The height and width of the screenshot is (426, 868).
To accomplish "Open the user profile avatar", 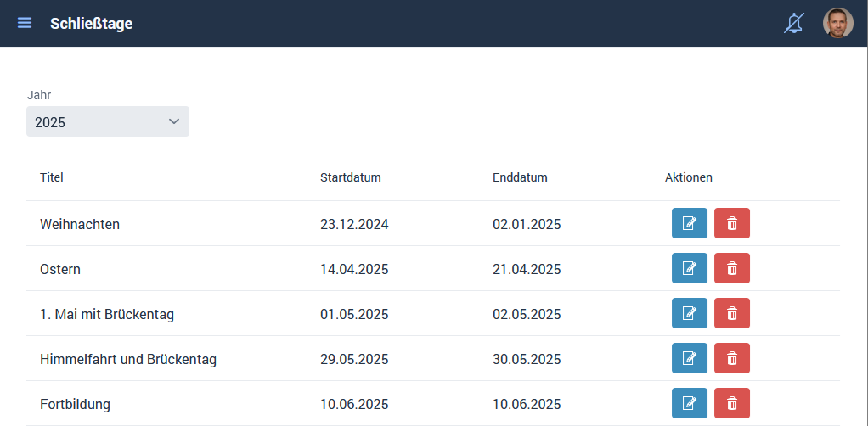I will coord(837,23).
